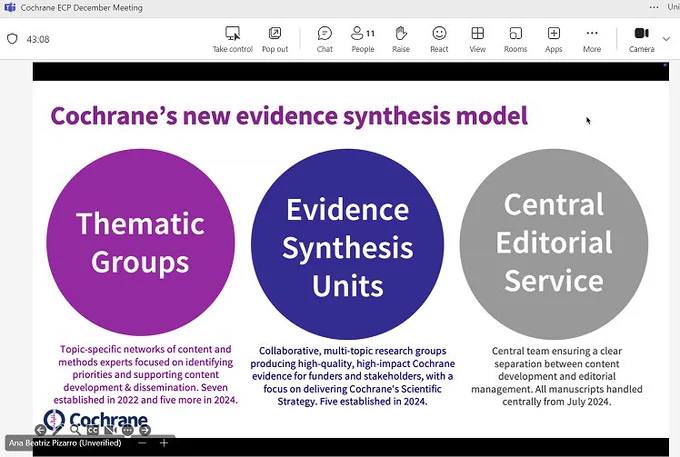Pop out the shared content window
The height and width of the screenshot is (457, 680).
275,39
